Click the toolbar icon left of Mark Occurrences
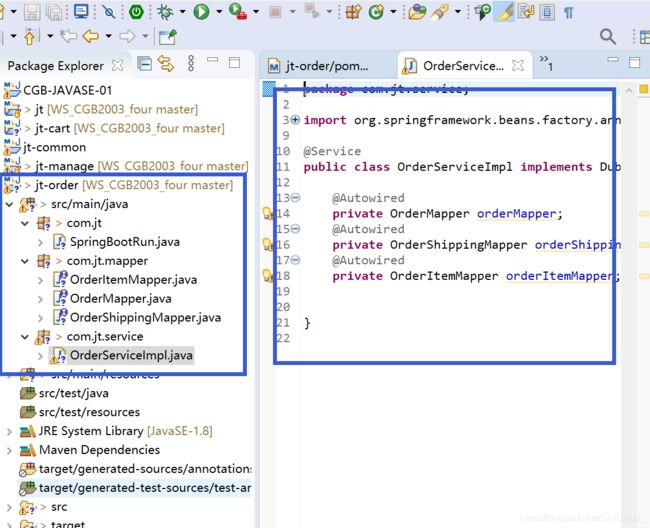Viewport: 650px width, 528px height. [482, 12]
